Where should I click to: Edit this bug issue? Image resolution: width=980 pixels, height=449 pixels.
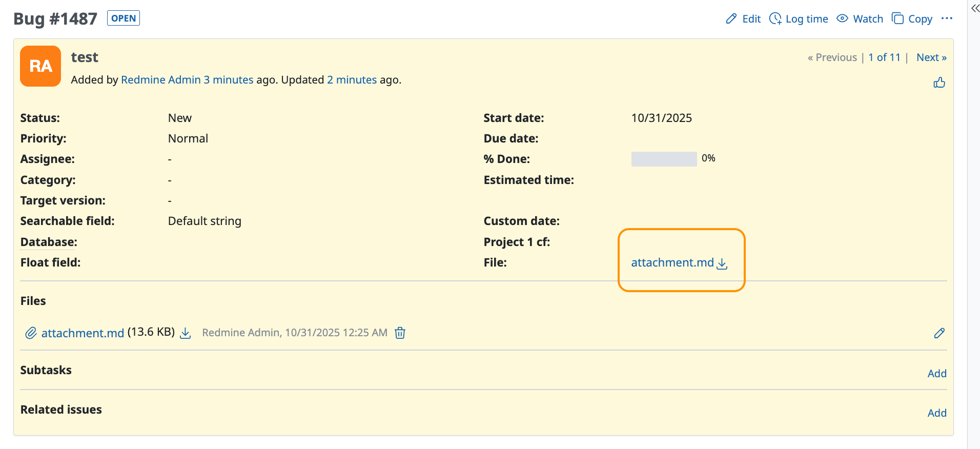coord(744,19)
